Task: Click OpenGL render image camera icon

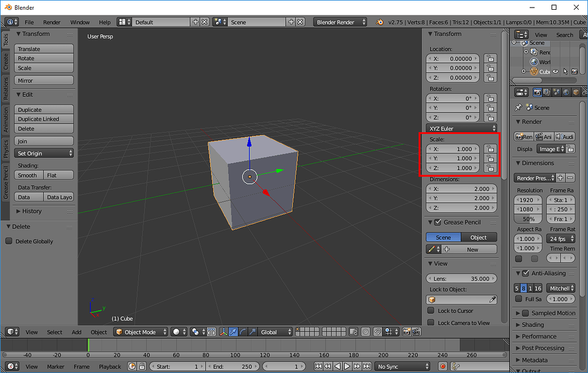Action: pyautogui.click(x=407, y=332)
